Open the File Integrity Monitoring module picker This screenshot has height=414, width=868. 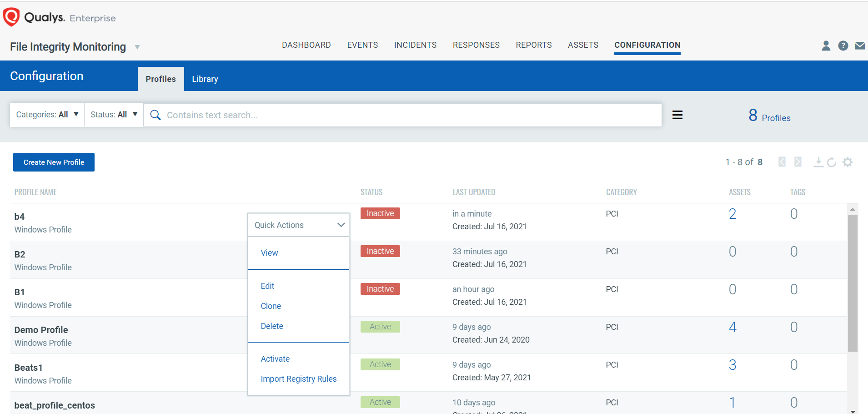[137, 47]
